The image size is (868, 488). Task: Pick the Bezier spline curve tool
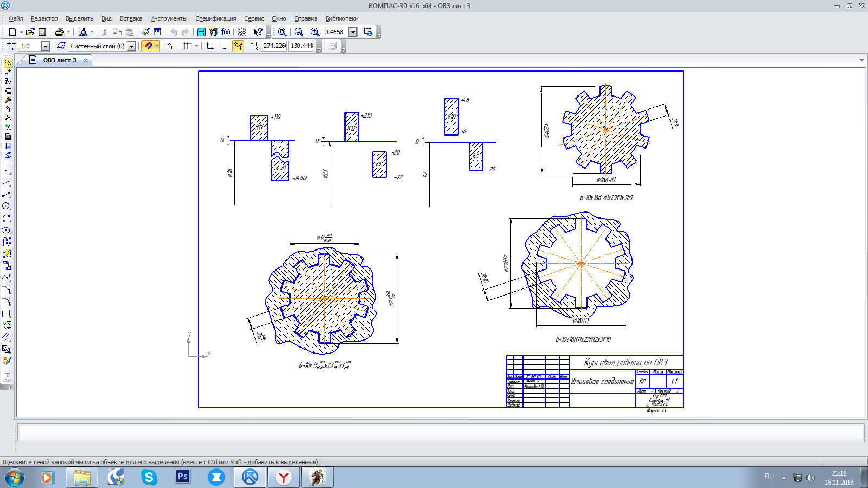[7, 278]
